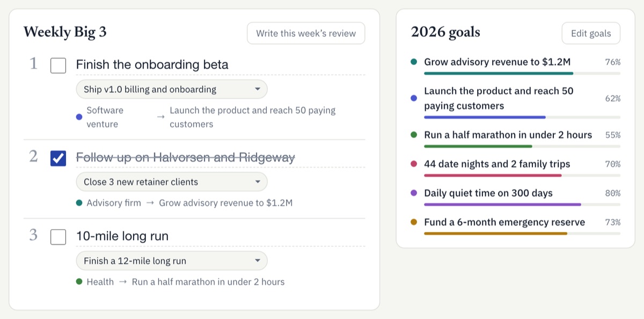Screen dimensions: 644x319
Task: Click the Fund a 6-month emergency reserve goal
Action: 504,222
